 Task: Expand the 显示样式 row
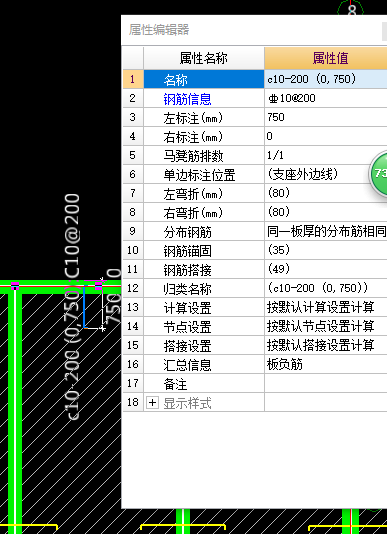(x=152, y=403)
